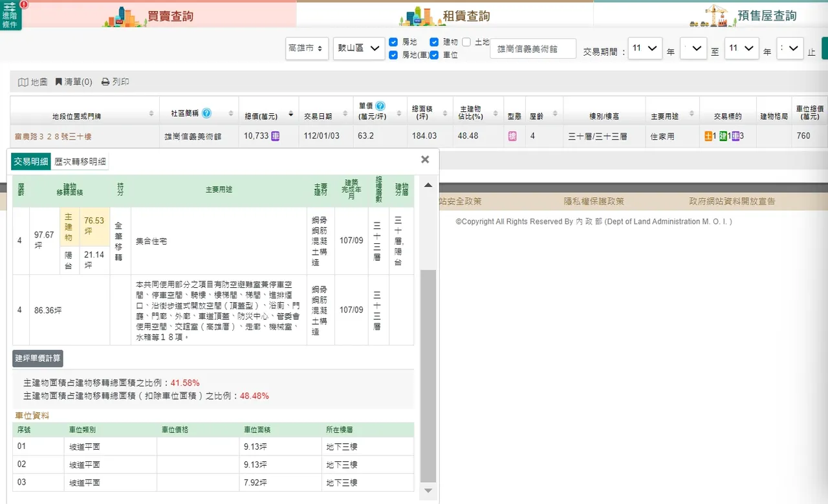Click 41.58% ratio value

pos(185,383)
